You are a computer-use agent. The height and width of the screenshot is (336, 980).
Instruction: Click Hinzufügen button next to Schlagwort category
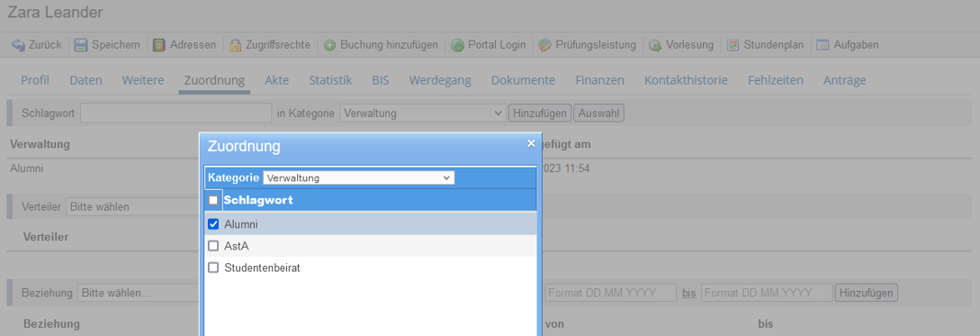[x=540, y=114]
